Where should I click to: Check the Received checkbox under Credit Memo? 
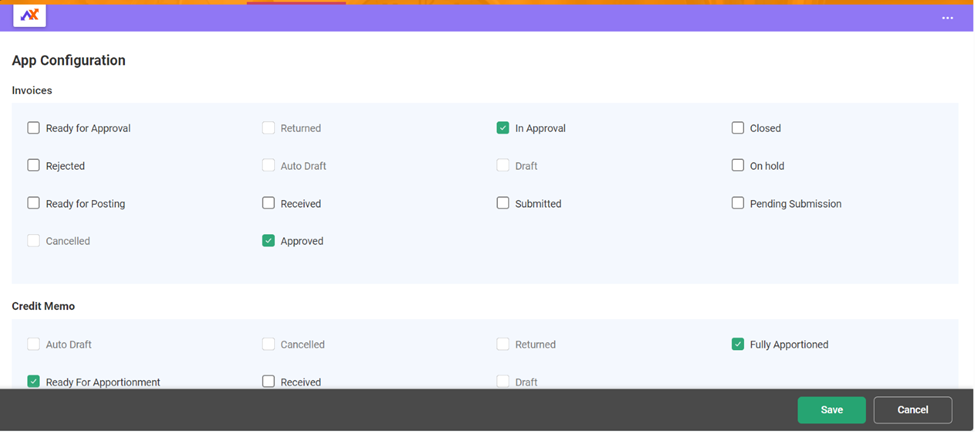click(x=268, y=381)
